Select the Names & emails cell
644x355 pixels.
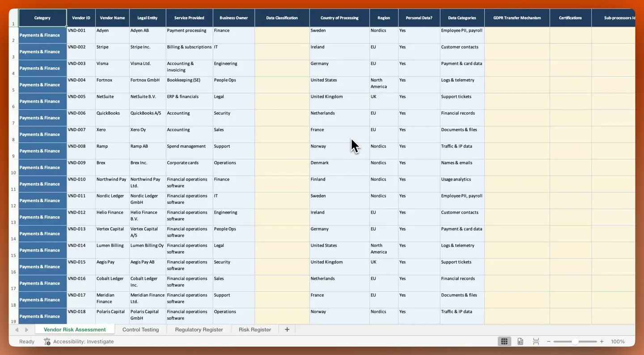coord(462,168)
